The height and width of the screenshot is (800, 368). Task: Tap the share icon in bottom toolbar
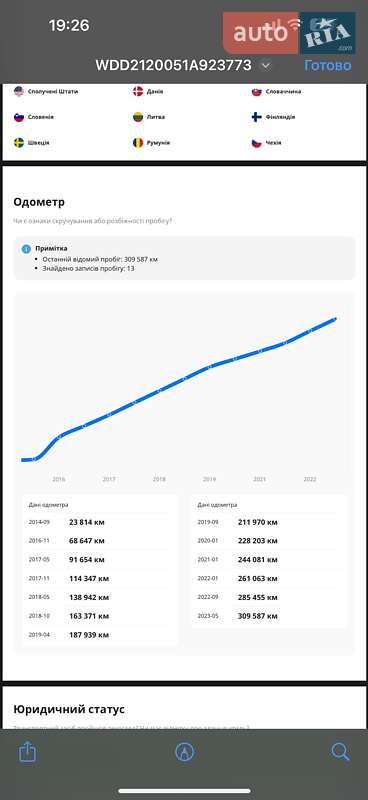(x=27, y=751)
